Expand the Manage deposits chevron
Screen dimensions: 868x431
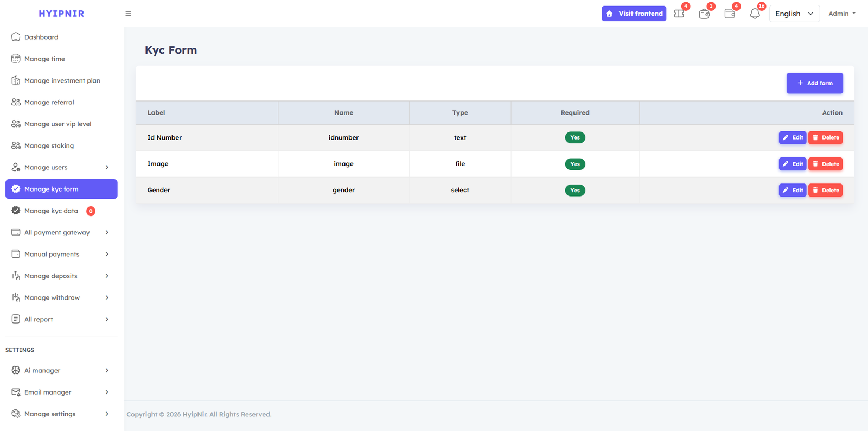point(107,276)
